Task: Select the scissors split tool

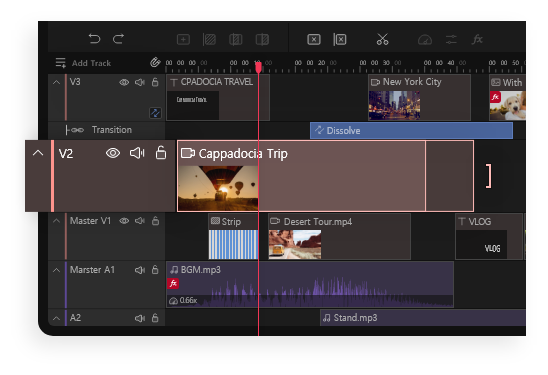Action: point(382,39)
